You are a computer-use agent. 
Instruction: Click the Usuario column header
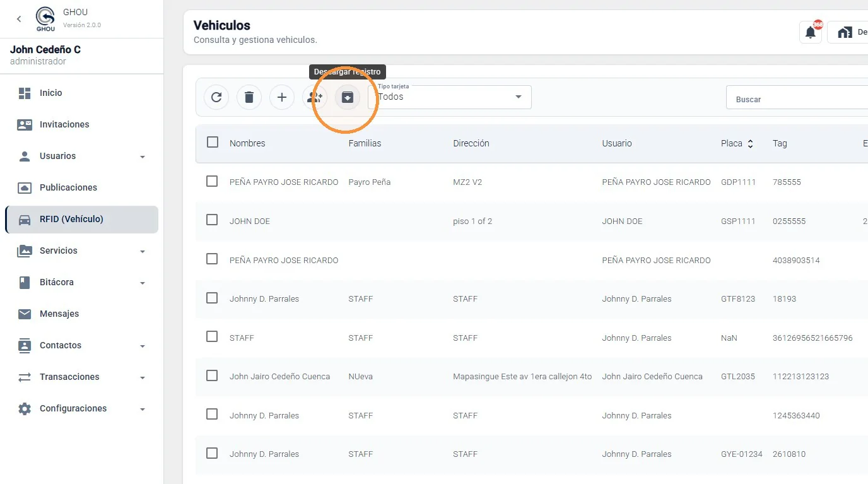pos(617,143)
